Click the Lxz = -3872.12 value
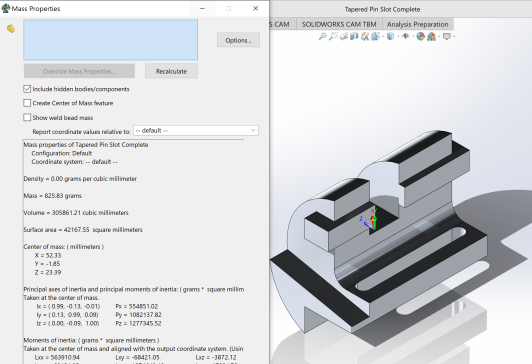 tap(216, 357)
